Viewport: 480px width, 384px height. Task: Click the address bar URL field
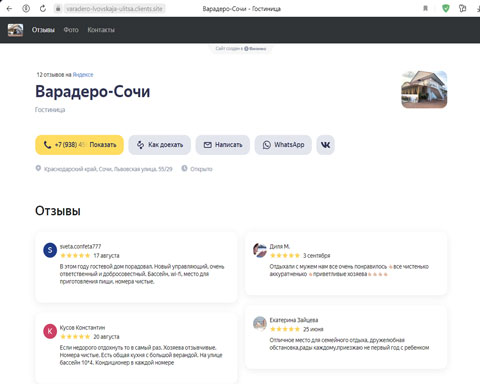(x=114, y=9)
